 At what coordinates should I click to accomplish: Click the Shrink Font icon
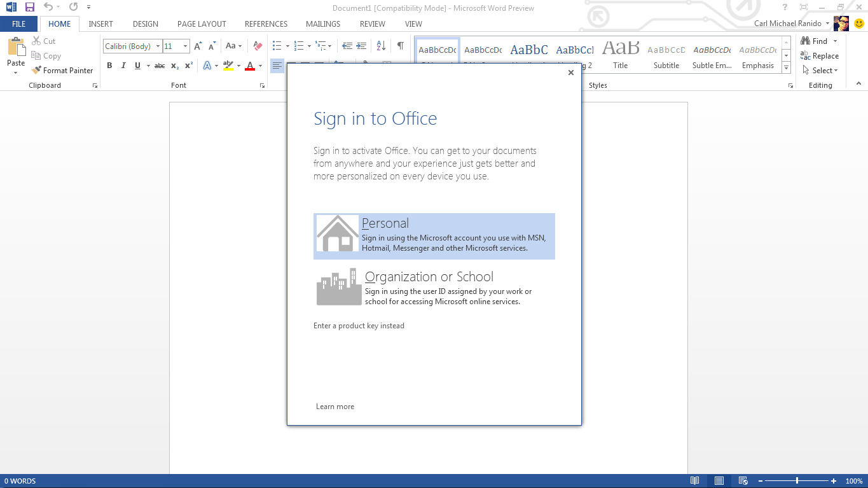[x=212, y=46]
